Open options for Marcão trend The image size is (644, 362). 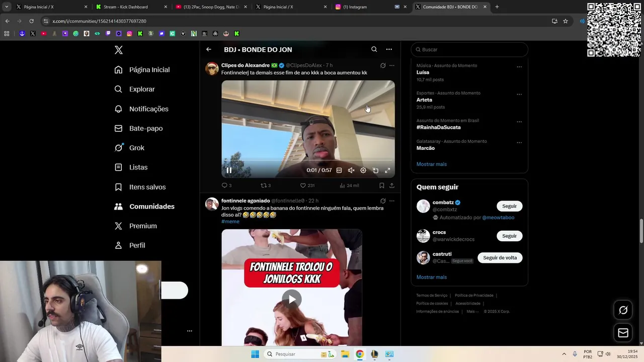(519, 143)
